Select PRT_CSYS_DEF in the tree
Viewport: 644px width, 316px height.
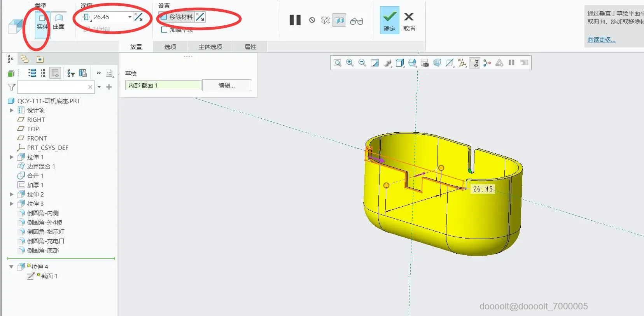click(x=47, y=147)
